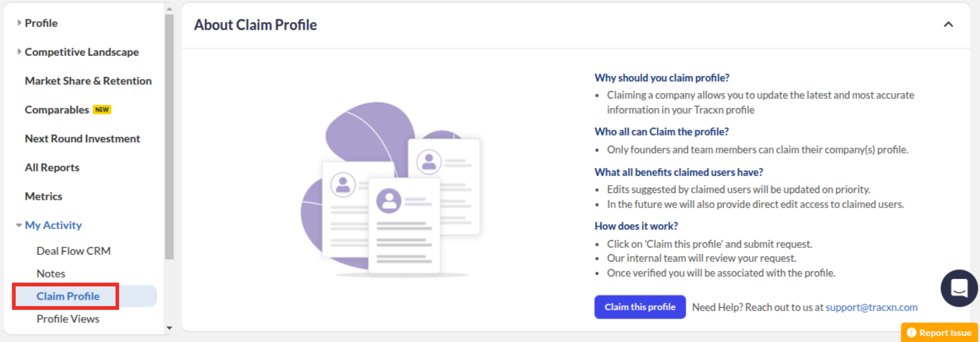The height and width of the screenshot is (342, 980).
Task: Open Deal Flow CRM
Action: point(73,251)
